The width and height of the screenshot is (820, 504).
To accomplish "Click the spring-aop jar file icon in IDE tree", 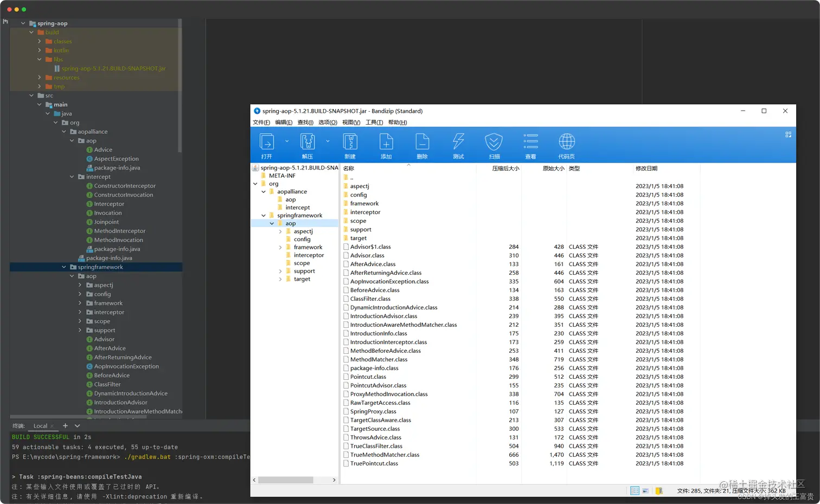I will pos(57,68).
